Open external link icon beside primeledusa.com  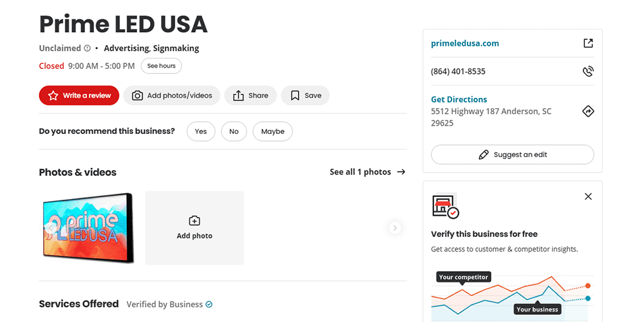[x=588, y=43]
